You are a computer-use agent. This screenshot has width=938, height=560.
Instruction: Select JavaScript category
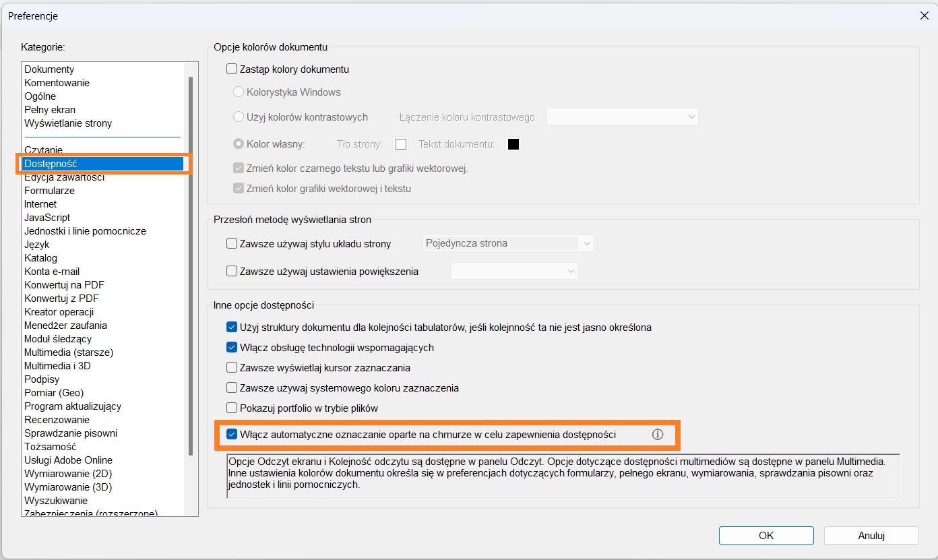tap(47, 218)
